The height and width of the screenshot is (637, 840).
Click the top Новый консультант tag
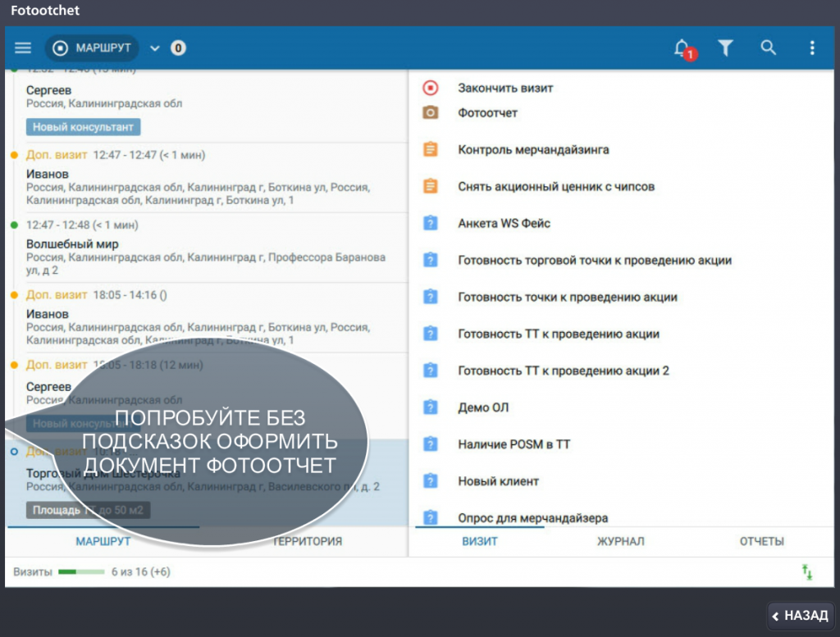click(83, 127)
